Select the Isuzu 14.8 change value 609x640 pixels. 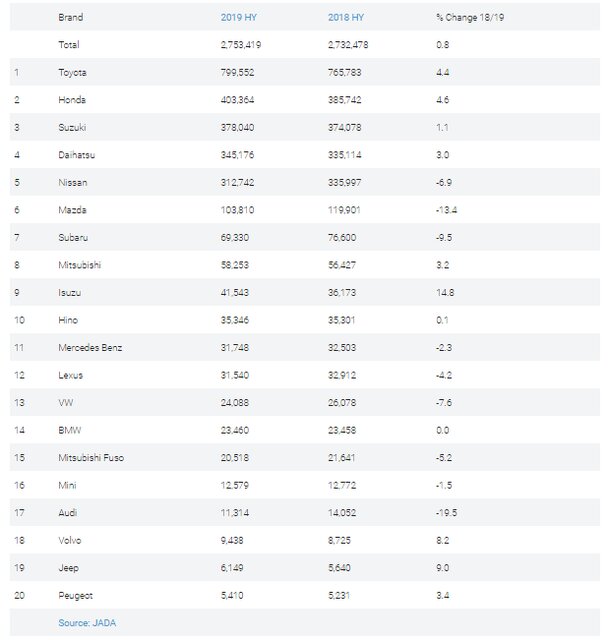(446, 292)
